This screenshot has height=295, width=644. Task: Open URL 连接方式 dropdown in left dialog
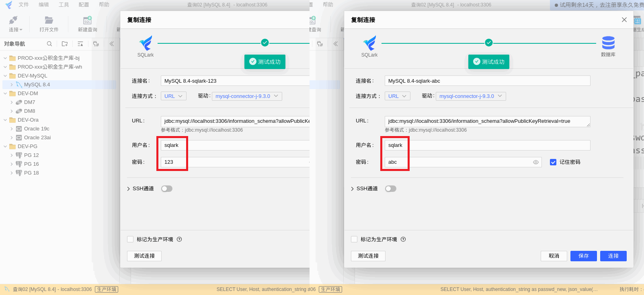click(x=174, y=96)
